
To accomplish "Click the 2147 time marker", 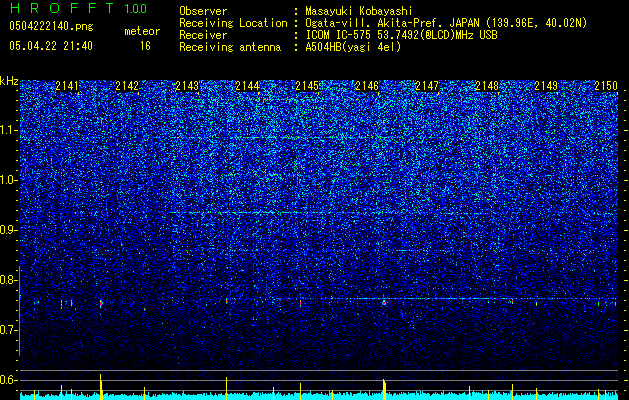I will [x=427, y=86].
